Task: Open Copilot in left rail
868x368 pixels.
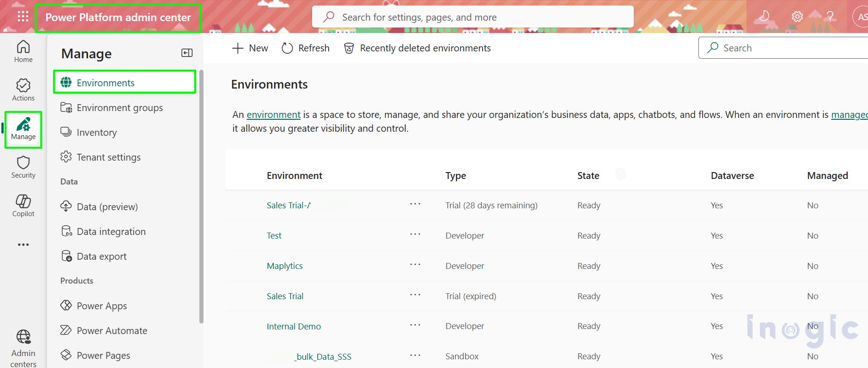Action: tap(23, 206)
